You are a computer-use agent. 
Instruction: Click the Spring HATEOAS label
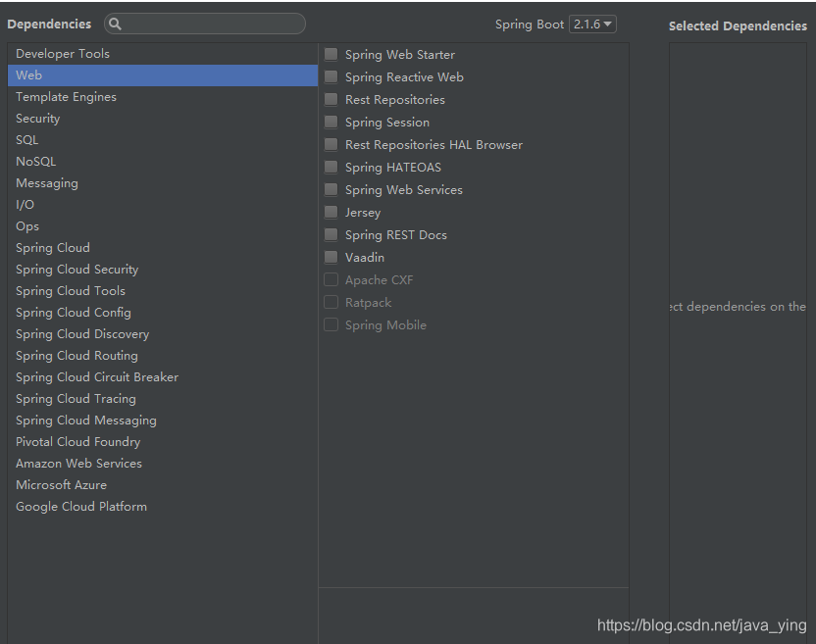(393, 168)
